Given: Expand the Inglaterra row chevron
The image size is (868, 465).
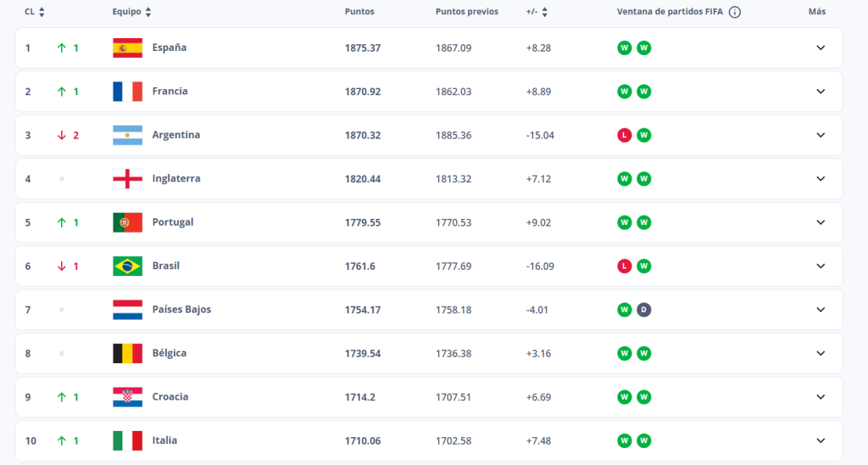Looking at the screenshot, I should coord(820,179).
